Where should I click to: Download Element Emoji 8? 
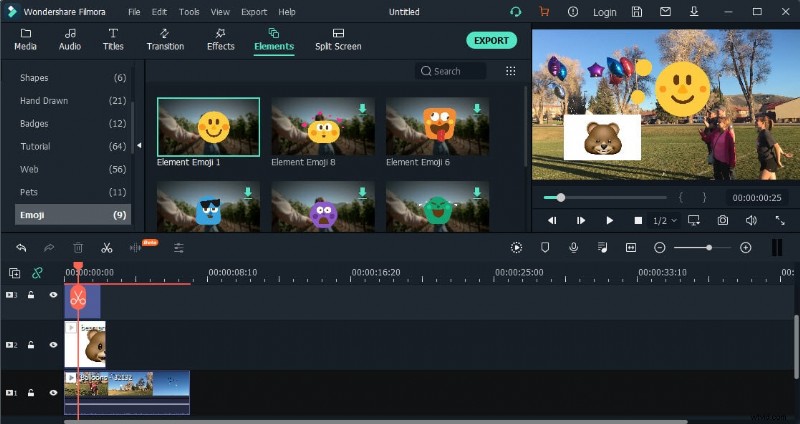tap(363, 108)
